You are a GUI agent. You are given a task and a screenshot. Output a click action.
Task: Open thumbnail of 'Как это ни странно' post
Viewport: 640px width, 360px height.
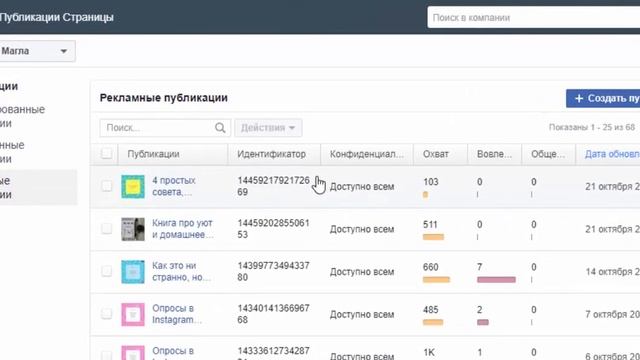click(x=133, y=272)
